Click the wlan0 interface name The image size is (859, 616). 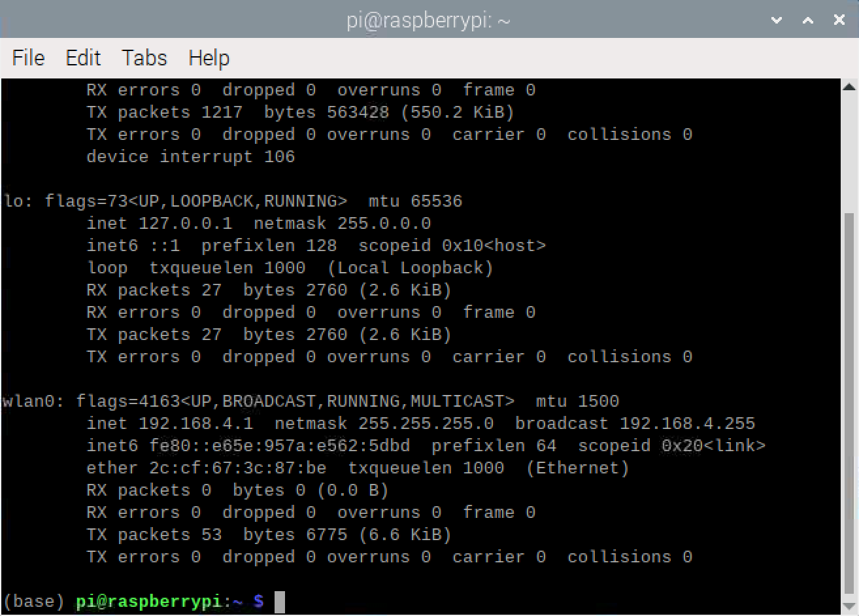pyautogui.click(x=29, y=402)
